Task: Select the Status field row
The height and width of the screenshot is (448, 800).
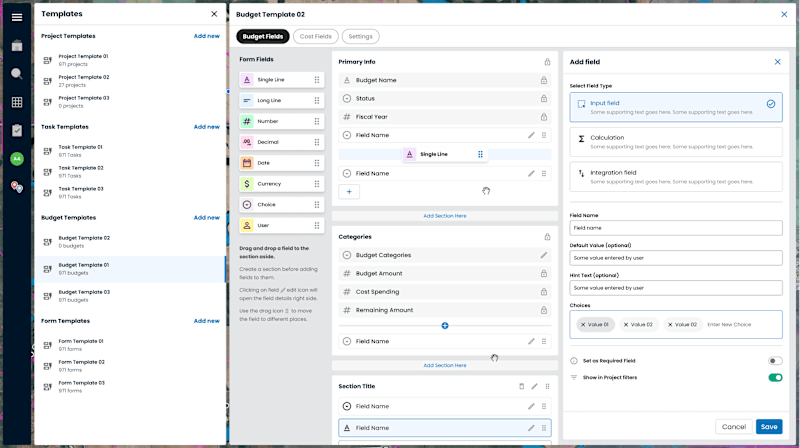Action: pos(445,98)
